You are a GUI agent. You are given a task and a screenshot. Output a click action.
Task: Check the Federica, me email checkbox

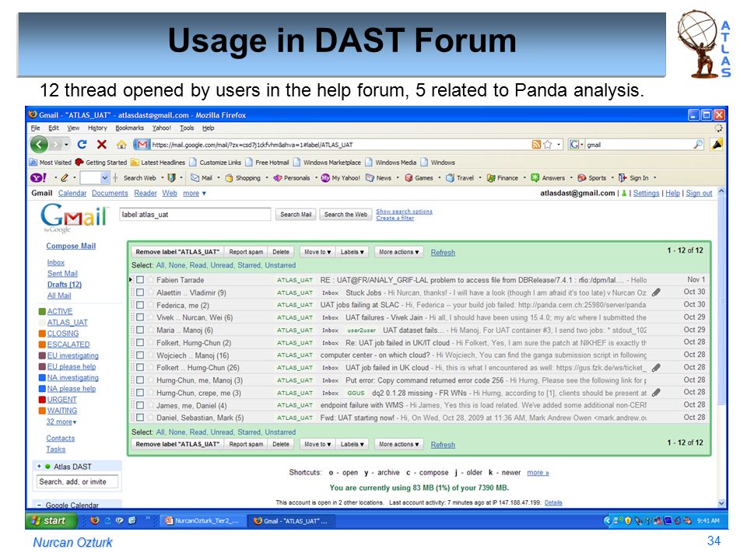140,305
